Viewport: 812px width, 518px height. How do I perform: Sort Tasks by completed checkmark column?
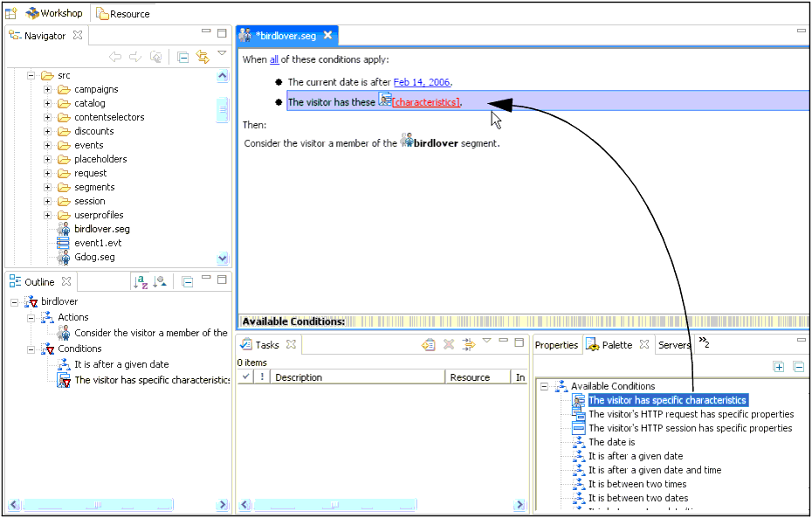coord(246,377)
